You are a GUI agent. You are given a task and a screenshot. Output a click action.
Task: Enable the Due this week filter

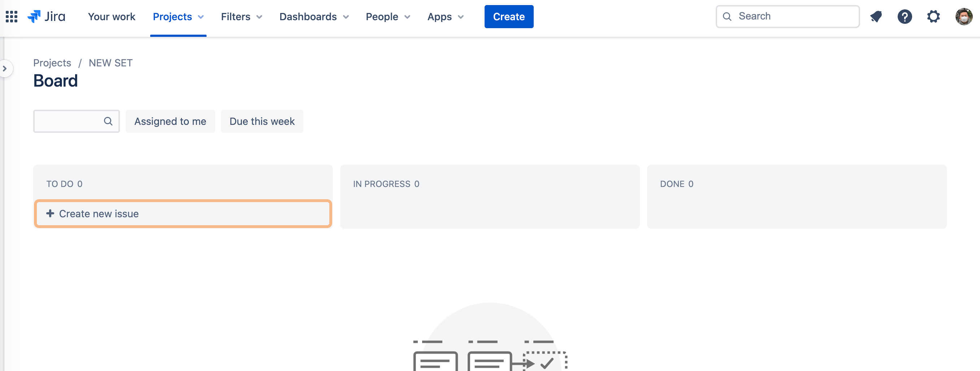(262, 121)
